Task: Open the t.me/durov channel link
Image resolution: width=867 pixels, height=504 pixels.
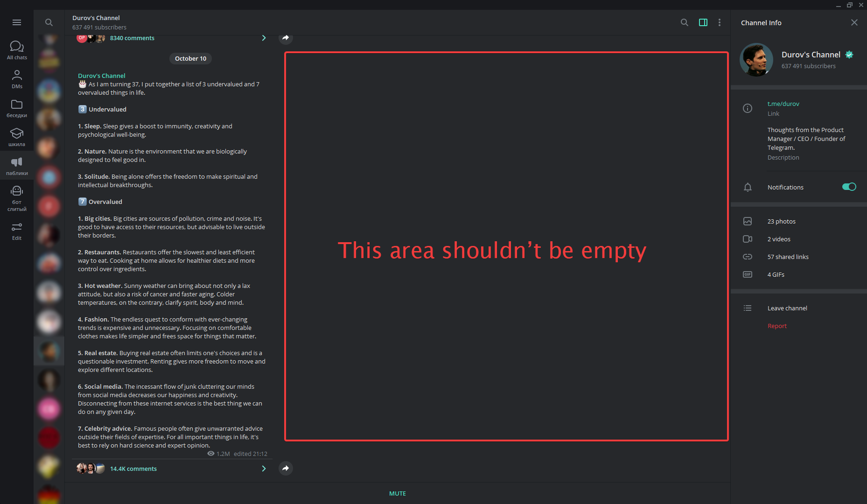Action: pos(783,104)
